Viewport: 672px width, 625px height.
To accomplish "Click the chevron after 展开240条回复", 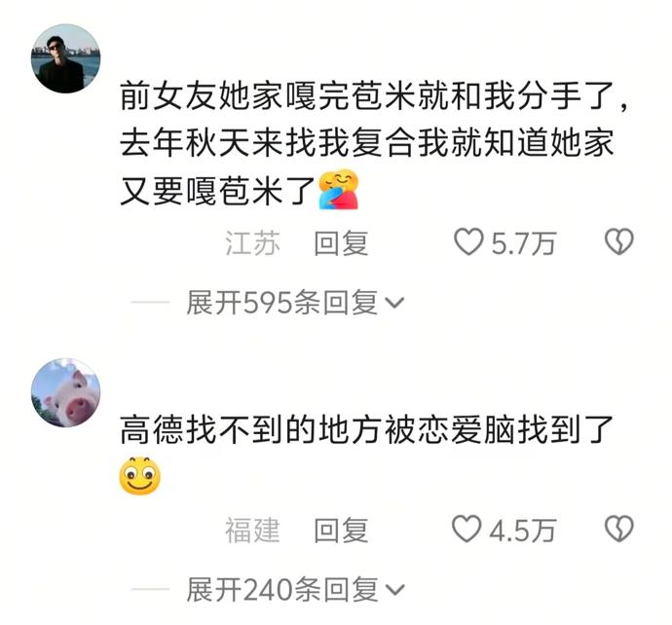I will point(394,590).
